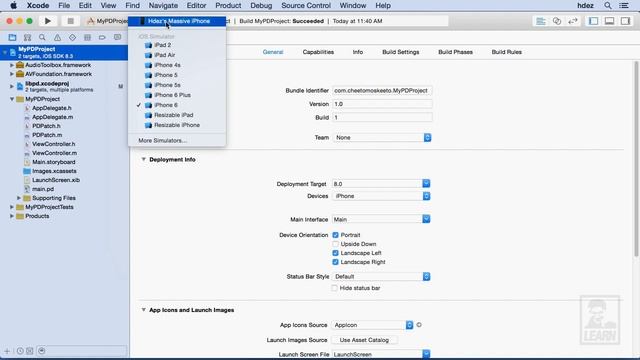
Task: Enable Hide status bar checkbox
Action: (335, 288)
